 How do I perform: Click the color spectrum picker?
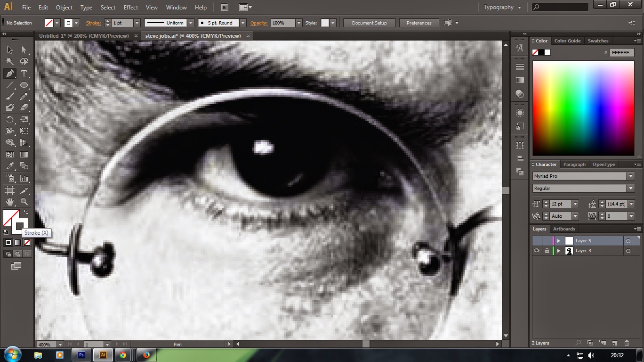[x=583, y=108]
